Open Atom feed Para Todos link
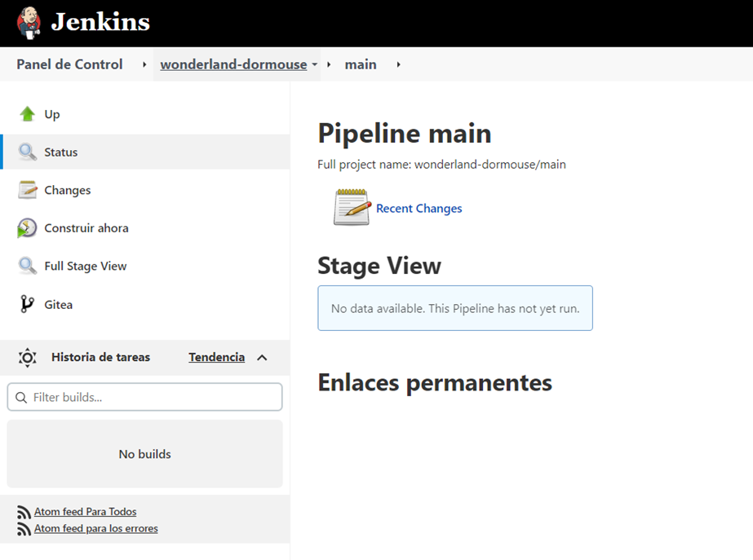The width and height of the screenshot is (753, 560). (x=86, y=512)
